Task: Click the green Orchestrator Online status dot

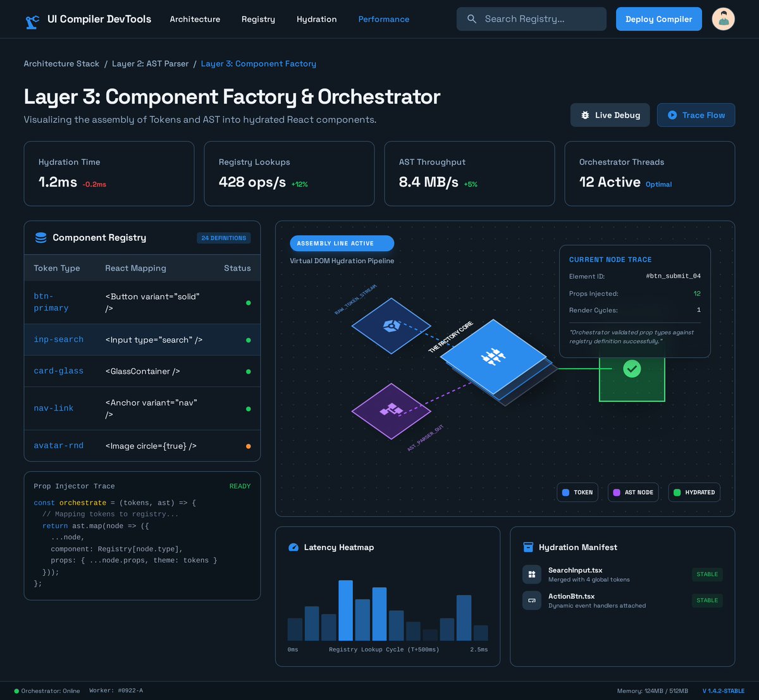Action: tap(16, 691)
